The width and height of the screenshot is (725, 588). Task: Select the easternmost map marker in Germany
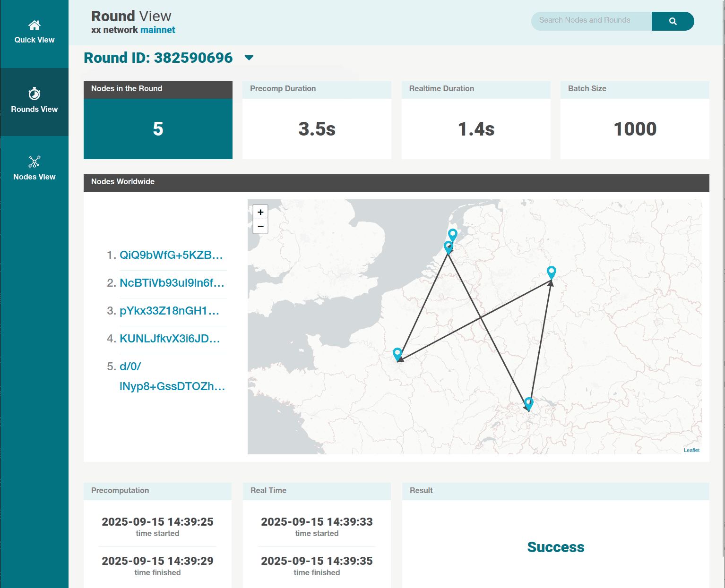(551, 272)
